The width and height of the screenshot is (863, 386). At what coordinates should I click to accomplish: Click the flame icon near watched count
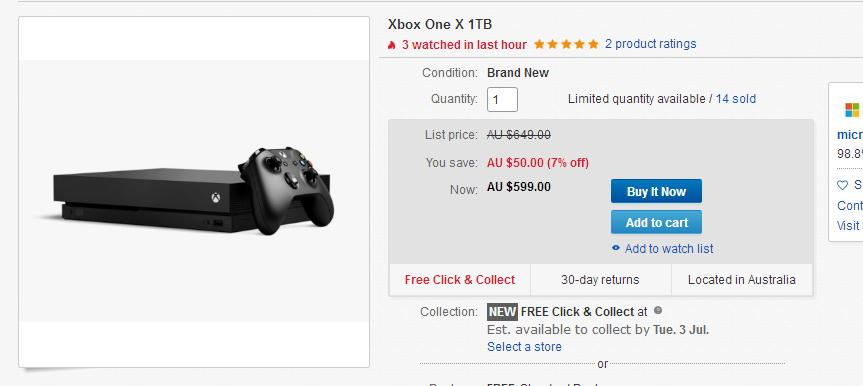click(x=392, y=45)
